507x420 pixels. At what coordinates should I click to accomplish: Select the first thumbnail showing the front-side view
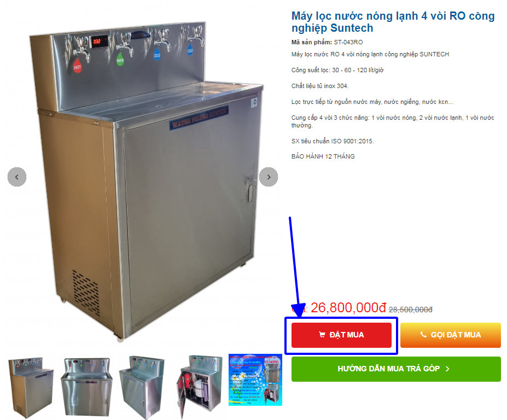click(x=31, y=387)
